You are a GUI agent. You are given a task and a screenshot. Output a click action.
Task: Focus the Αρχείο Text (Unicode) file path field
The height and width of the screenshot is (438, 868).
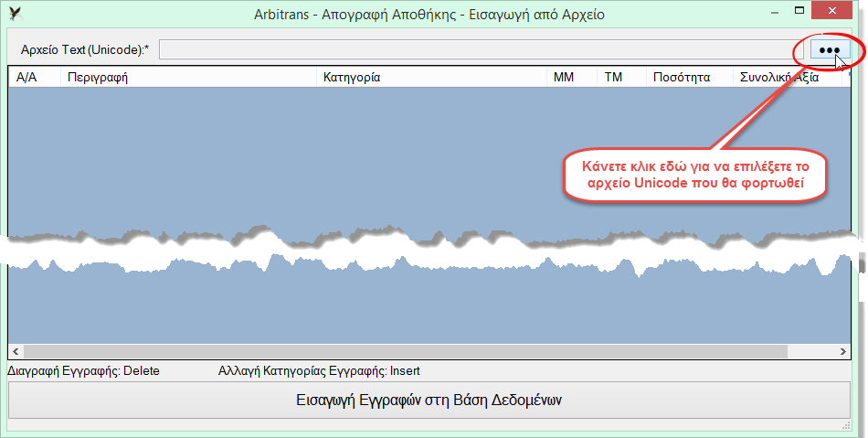[x=482, y=49]
